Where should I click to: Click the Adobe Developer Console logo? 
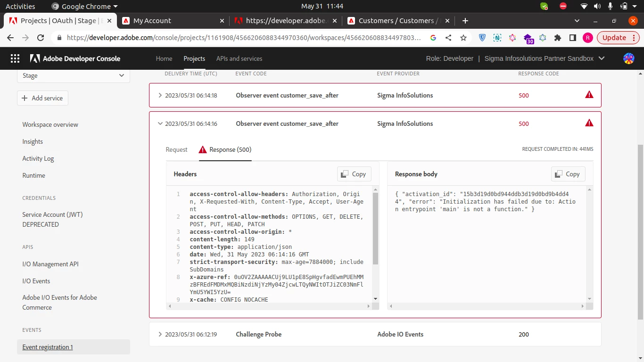pyautogui.click(x=75, y=58)
